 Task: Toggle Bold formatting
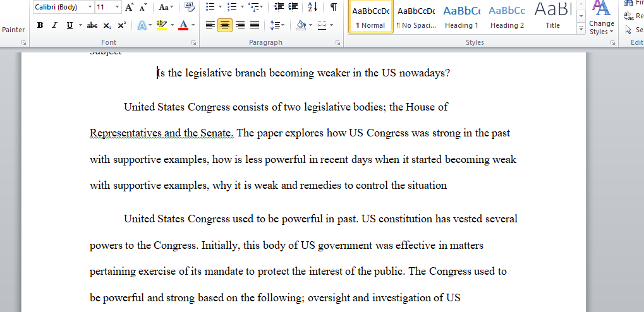click(40, 25)
